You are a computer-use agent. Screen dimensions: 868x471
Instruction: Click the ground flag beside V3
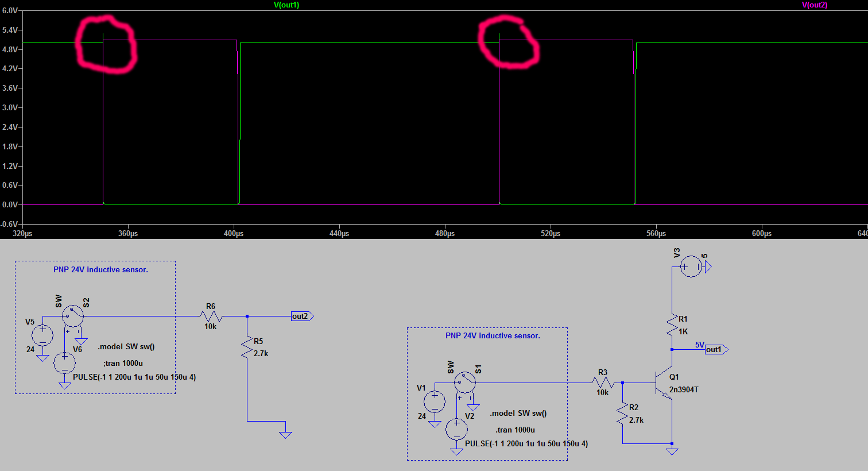708,267
